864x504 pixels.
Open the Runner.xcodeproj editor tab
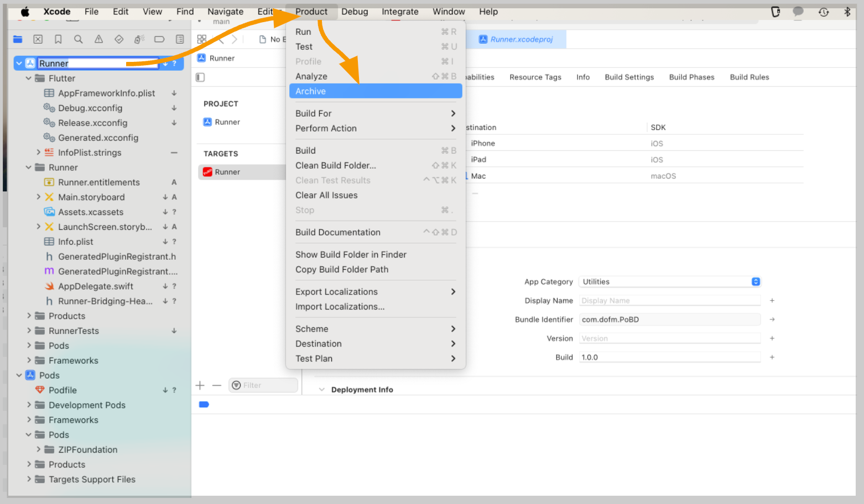tap(516, 39)
